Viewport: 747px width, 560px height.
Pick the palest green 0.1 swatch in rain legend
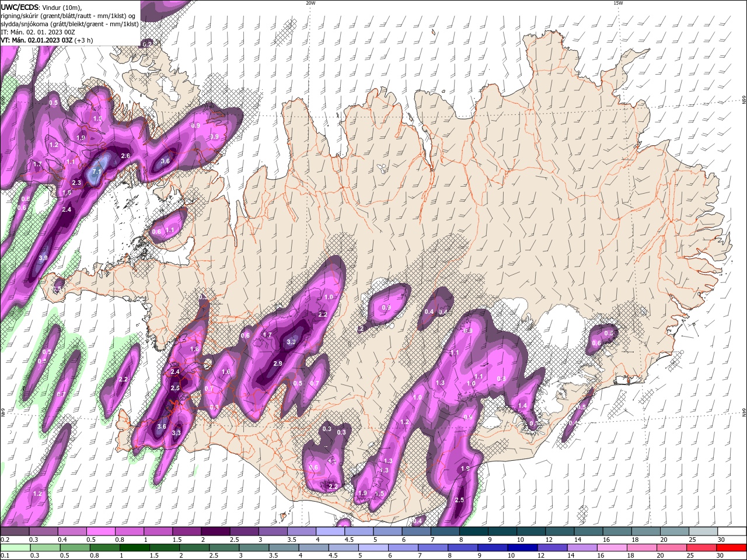click(x=15, y=548)
